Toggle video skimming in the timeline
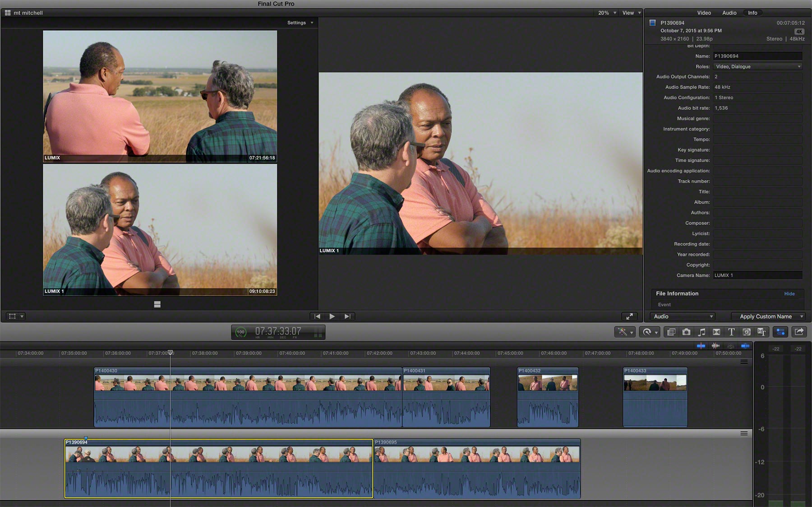 (701, 346)
